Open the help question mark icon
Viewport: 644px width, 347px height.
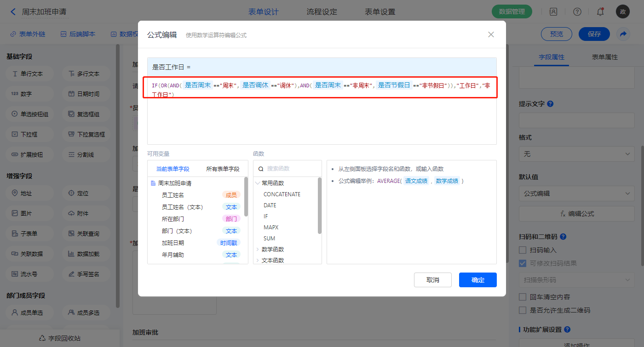click(577, 12)
